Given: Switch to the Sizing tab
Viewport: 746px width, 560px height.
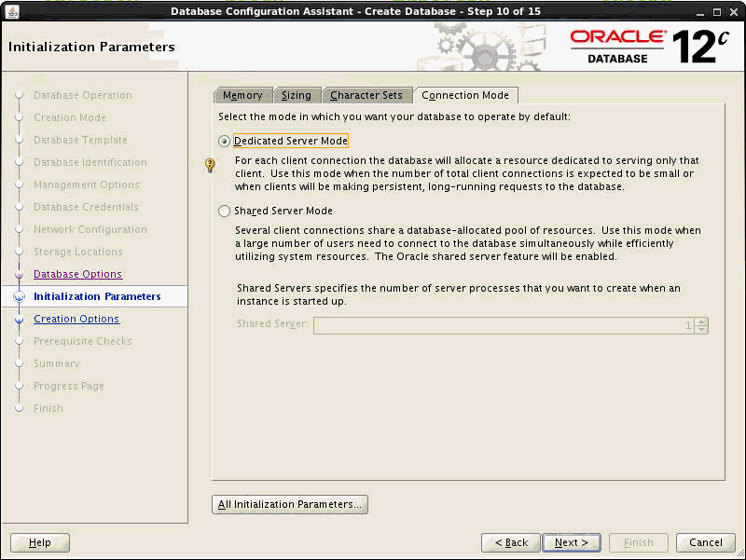Looking at the screenshot, I should 297,96.
